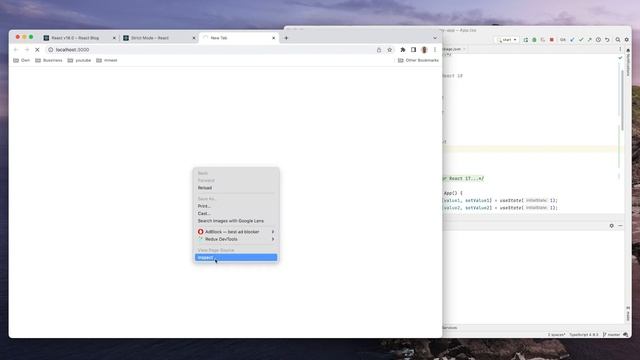Image resolution: width=640 pixels, height=360 pixels.
Task: Click the 2 spaces indent status widget
Action: coord(557,335)
